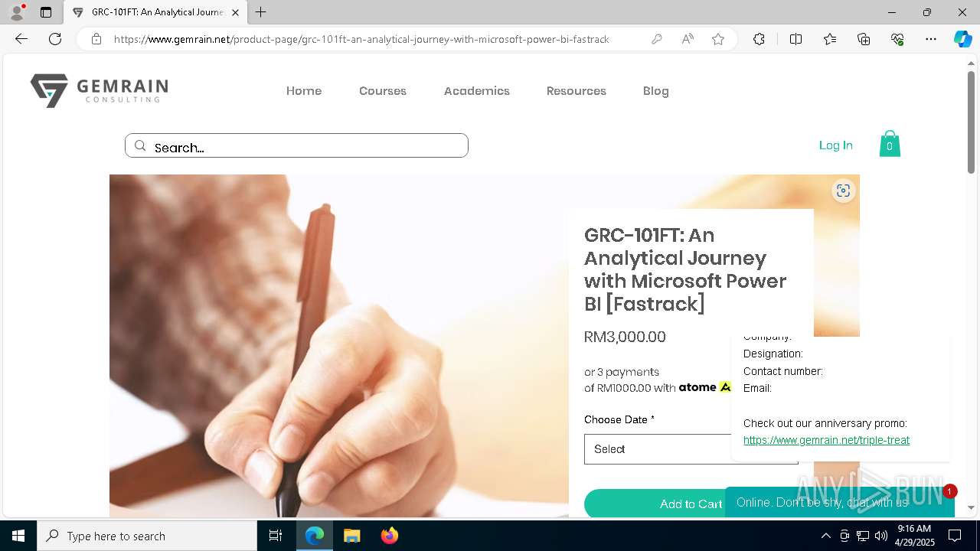Activate Read aloud icon
Viewport: 980px width, 551px height.
688,39
